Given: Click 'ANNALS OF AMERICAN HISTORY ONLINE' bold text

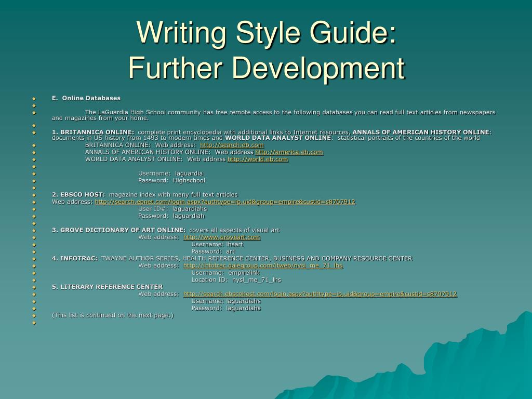Looking at the screenshot, I should (x=421, y=132).
